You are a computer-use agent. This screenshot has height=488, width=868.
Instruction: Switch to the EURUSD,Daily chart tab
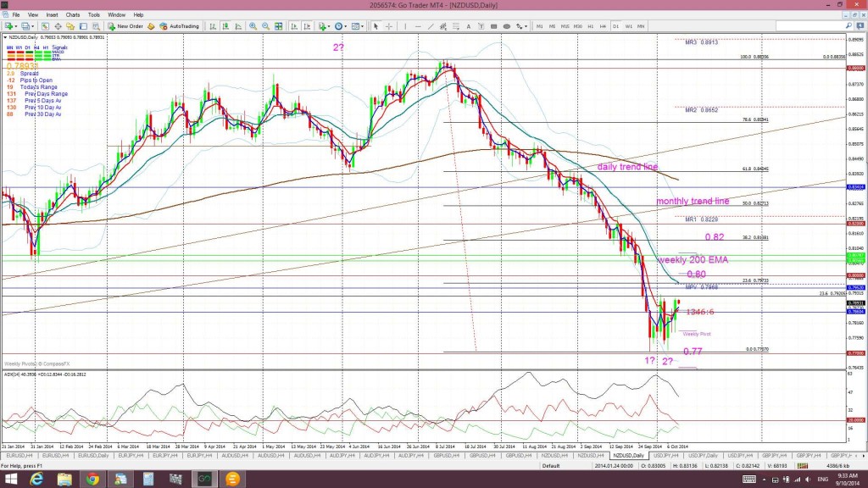point(93,455)
